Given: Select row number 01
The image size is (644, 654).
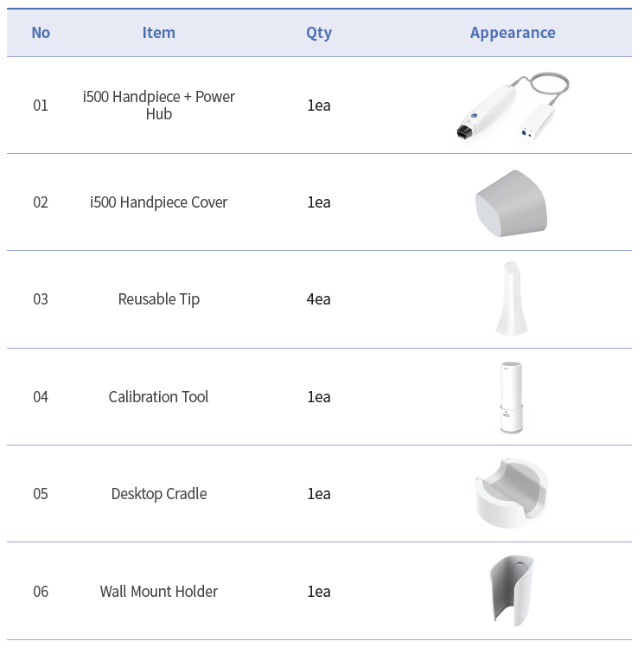Looking at the screenshot, I should (41, 106).
